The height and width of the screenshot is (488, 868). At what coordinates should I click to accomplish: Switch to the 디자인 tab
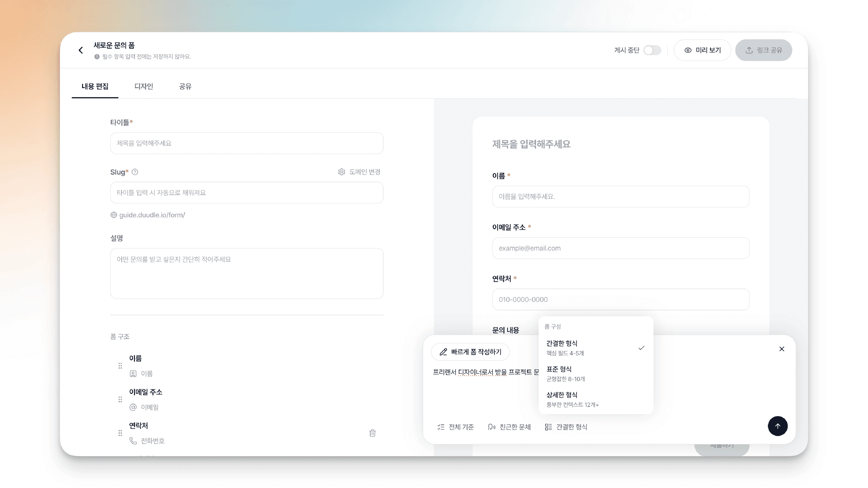144,87
